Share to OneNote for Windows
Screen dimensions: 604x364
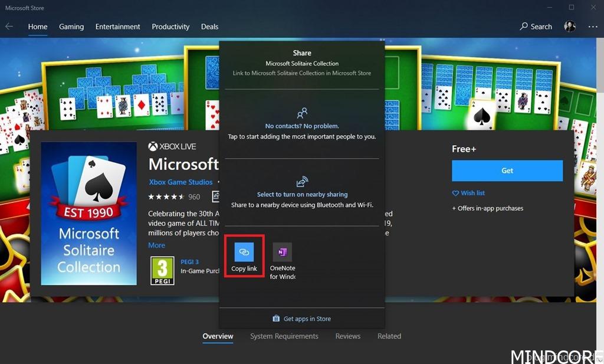(283, 252)
